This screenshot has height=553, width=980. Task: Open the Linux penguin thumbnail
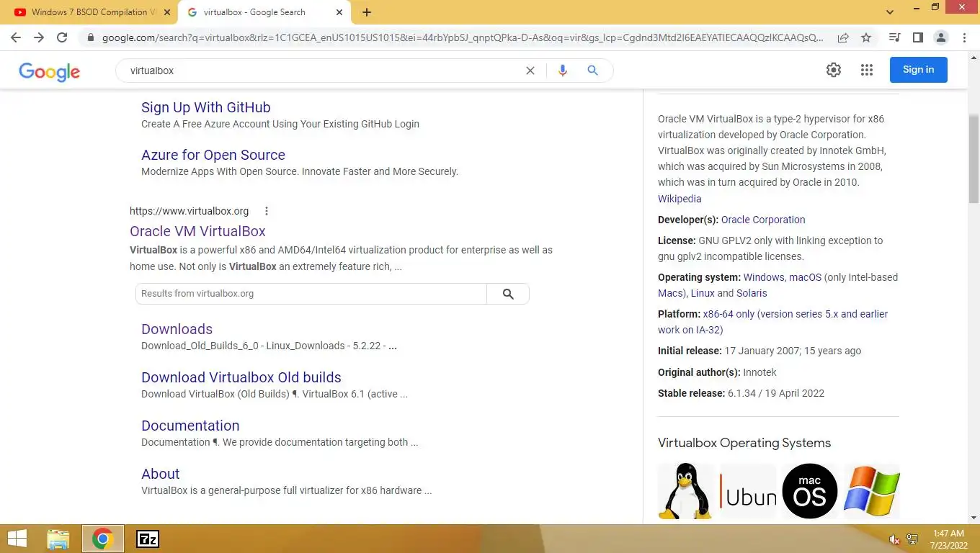686,491
